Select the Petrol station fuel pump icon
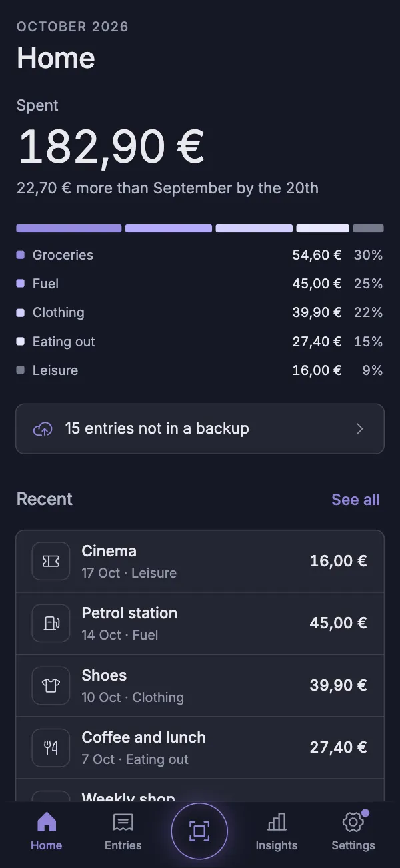Screen dimensions: 400x868 point(51,623)
